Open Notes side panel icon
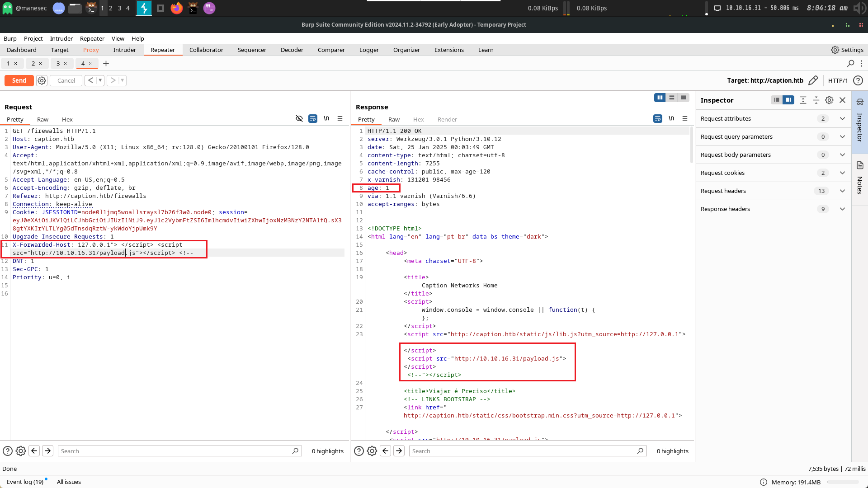This screenshot has height=488, width=868. (860, 165)
